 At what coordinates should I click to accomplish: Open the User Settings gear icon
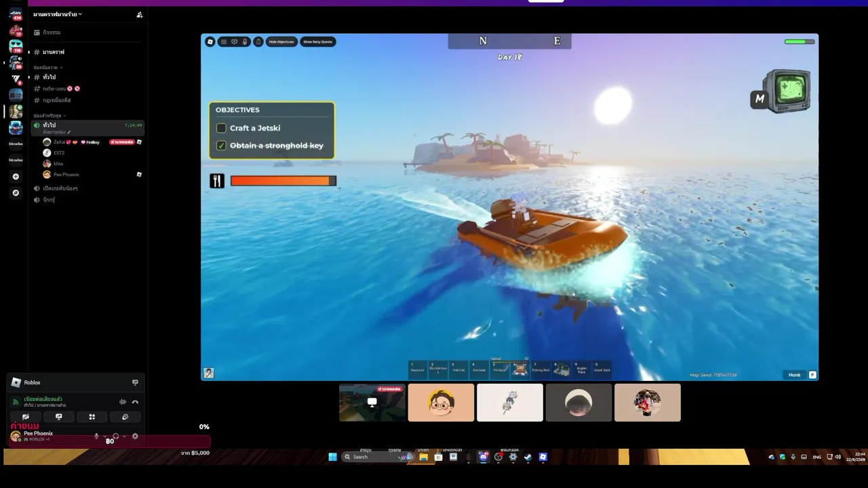135,436
